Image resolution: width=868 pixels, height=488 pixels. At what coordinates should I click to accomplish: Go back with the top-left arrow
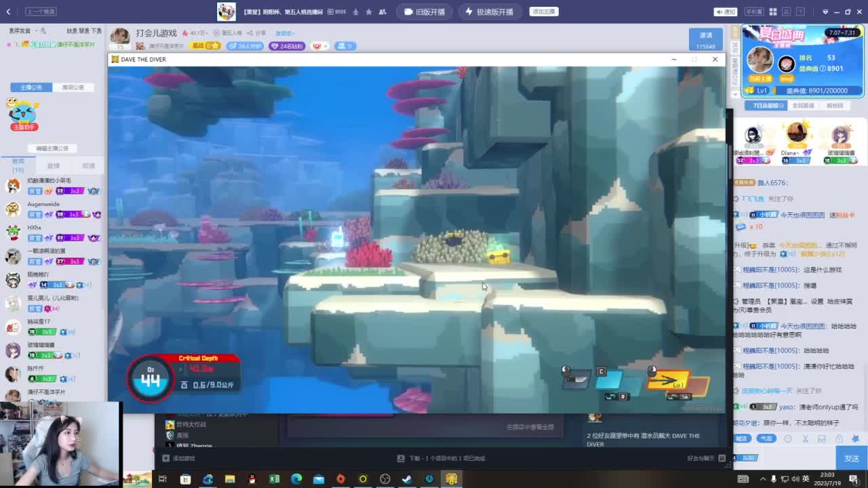(9, 12)
